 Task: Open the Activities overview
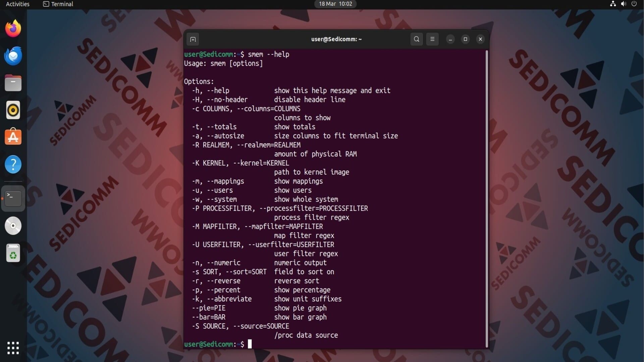(17, 4)
